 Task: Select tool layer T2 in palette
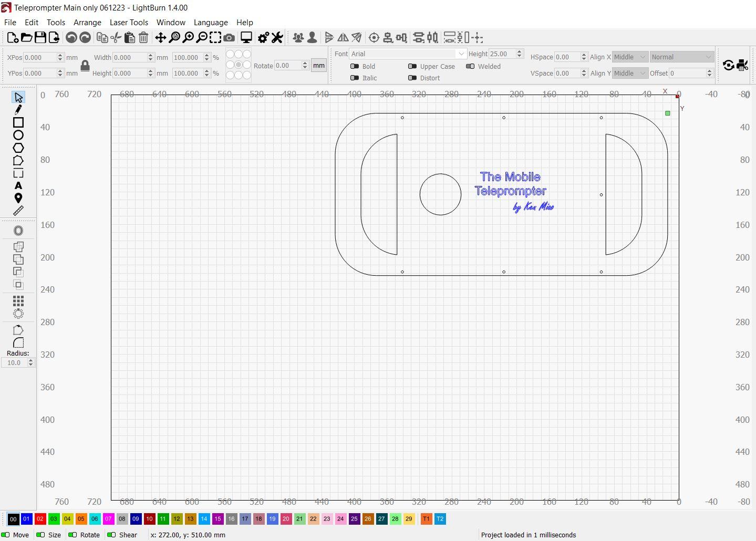pos(440,519)
